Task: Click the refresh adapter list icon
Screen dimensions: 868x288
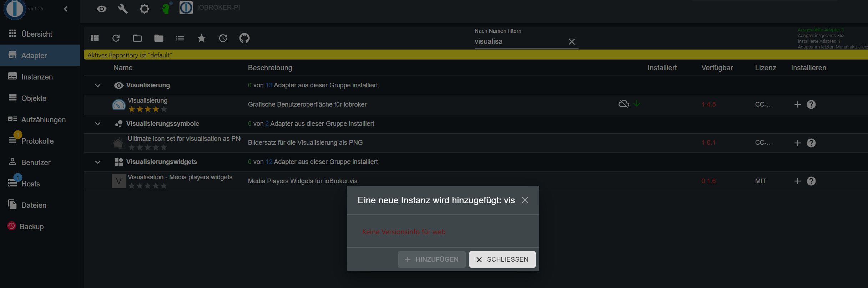Action: coord(116,38)
